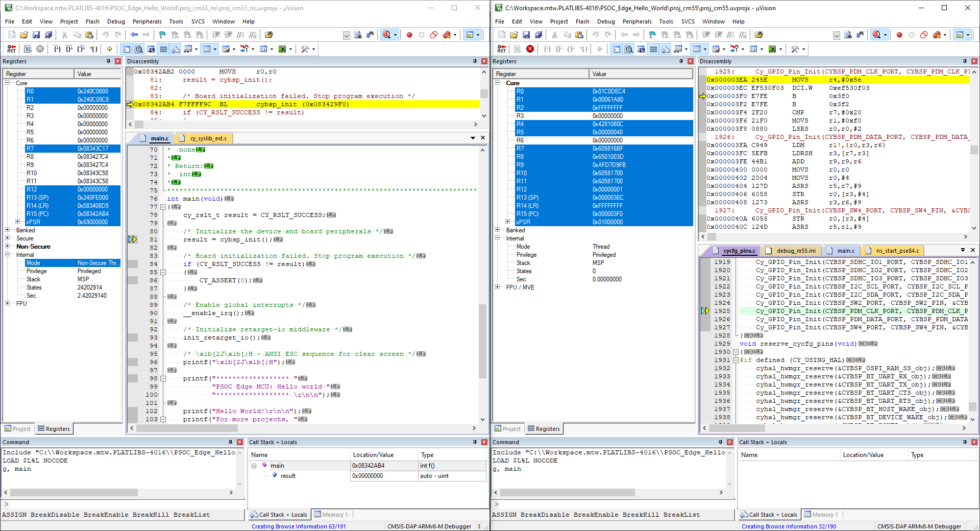Open the Peripherals menu in the left window
The width and height of the screenshot is (980, 531).
147,21
